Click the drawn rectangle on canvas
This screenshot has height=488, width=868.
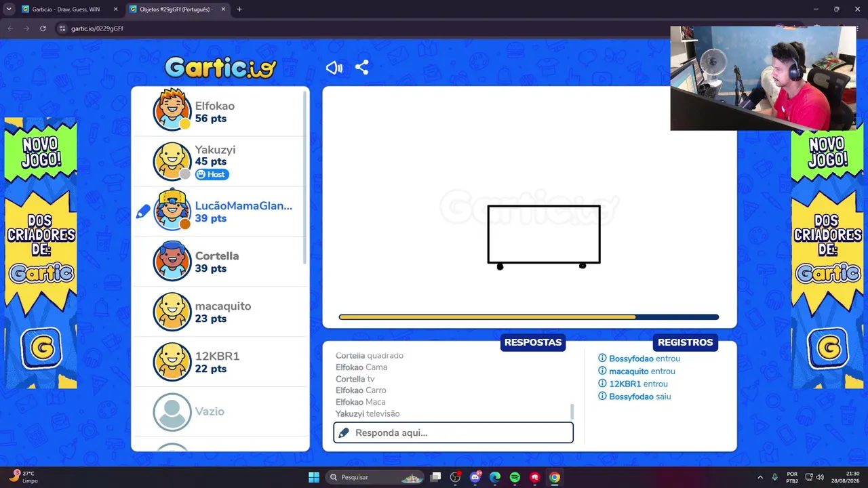click(544, 235)
